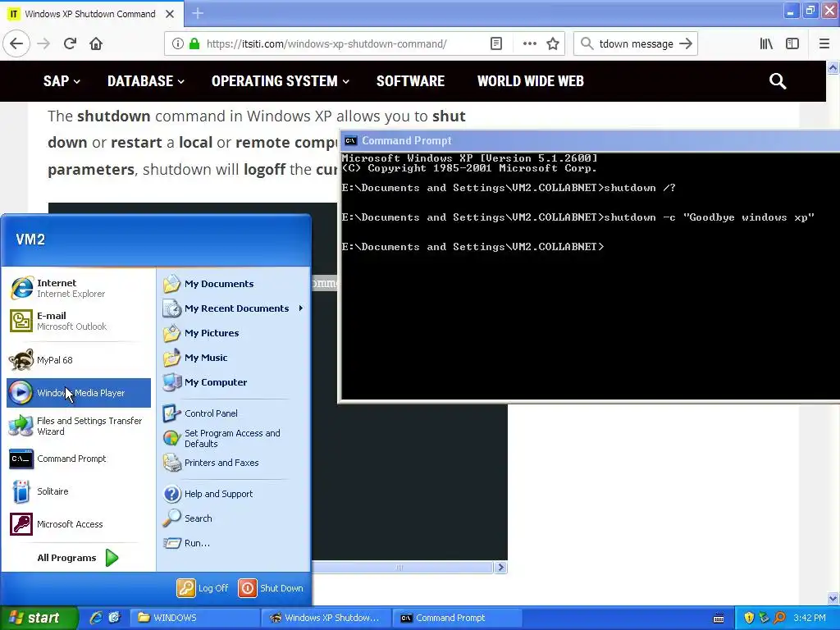Bookmark this page with star

click(x=553, y=43)
